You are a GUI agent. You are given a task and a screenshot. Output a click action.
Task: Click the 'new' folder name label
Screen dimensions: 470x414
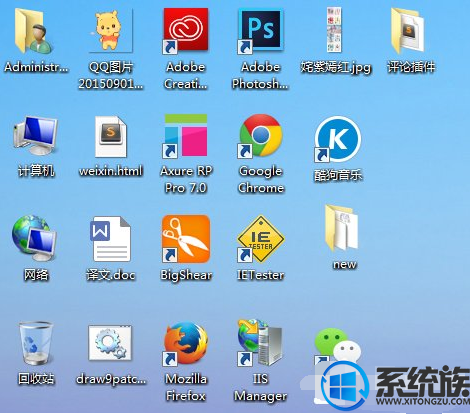pyautogui.click(x=345, y=264)
